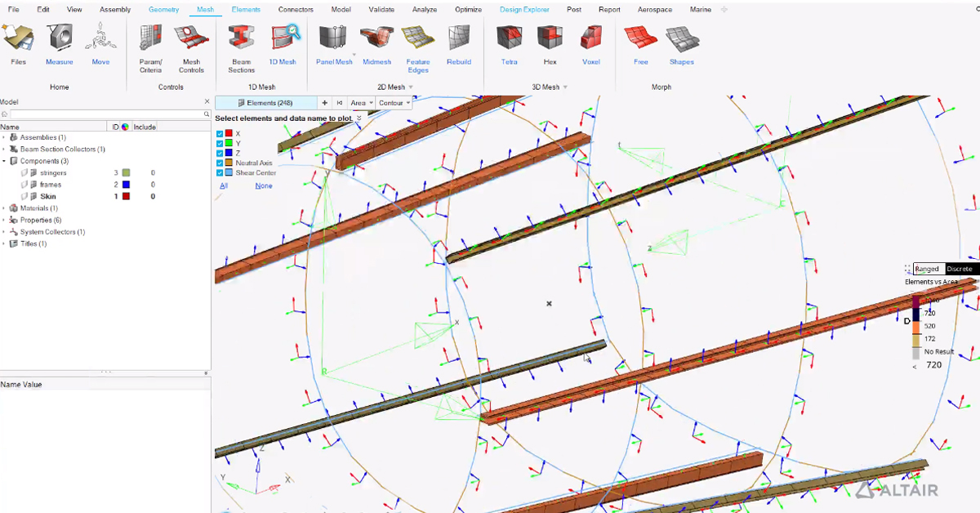The width and height of the screenshot is (980, 513).
Task: Click the Rebuild mesh tool
Action: pos(459,43)
